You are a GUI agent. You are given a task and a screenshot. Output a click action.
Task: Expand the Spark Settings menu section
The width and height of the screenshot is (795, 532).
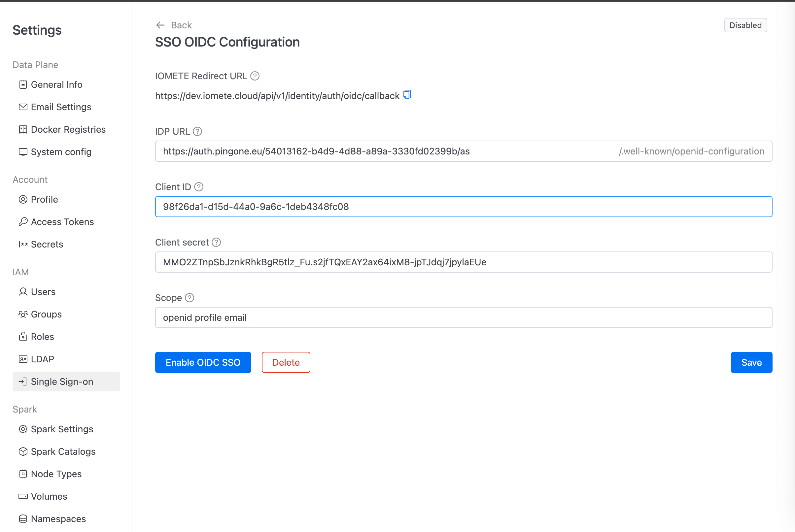coord(62,429)
